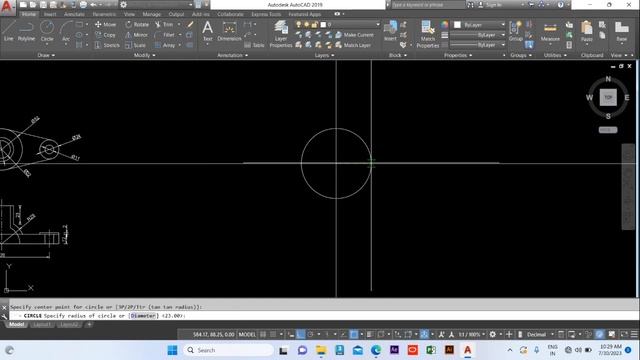Viewport: 640px width, 360px height.
Task: Click the Base view icon
Action: 621,31
